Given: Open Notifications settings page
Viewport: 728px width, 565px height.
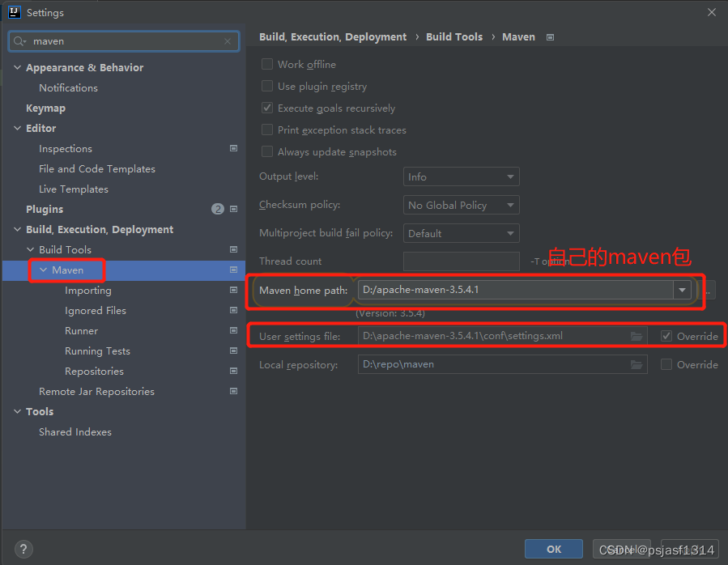Looking at the screenshot, I should pos(68,87).
